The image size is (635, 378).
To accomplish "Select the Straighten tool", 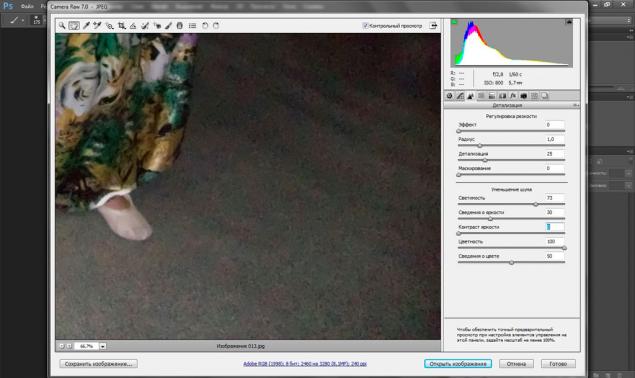I will click(133, 26).
